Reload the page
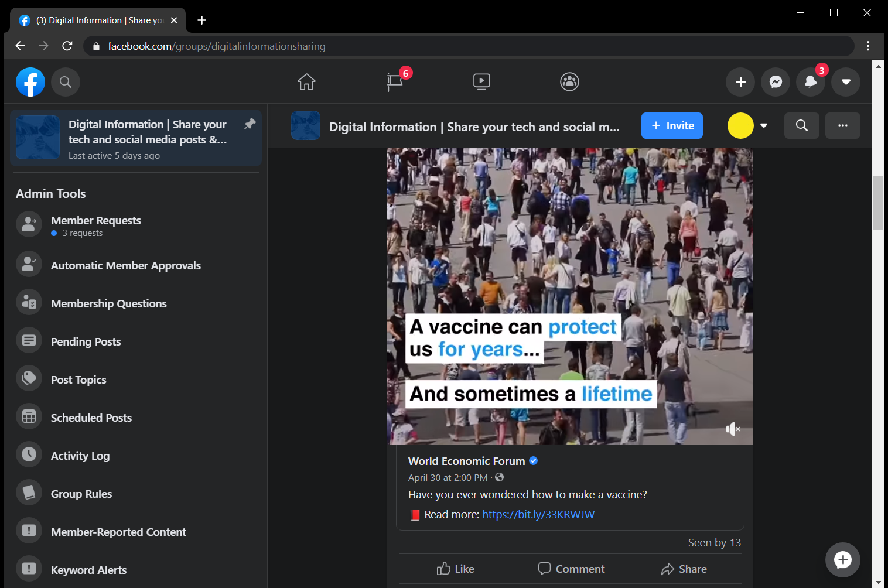 (67, 46)
